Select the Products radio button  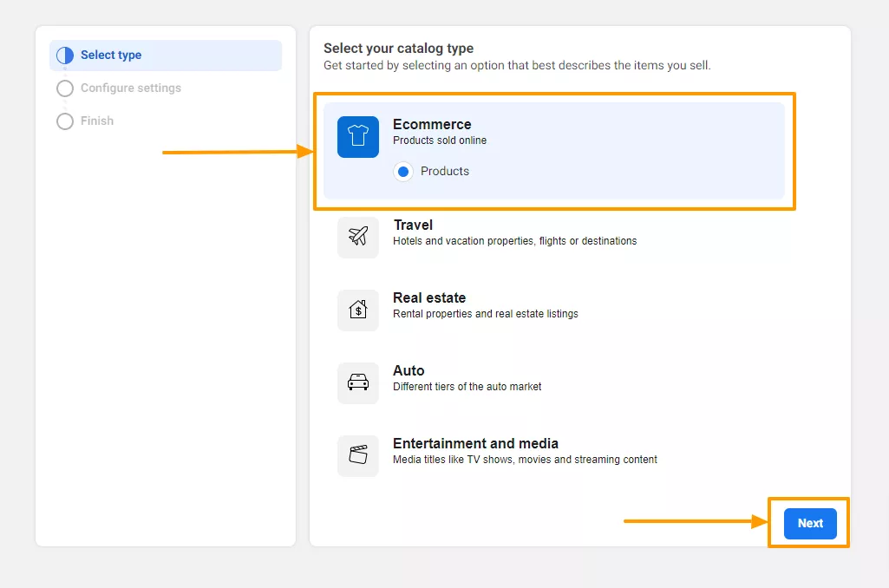[403, 172]
